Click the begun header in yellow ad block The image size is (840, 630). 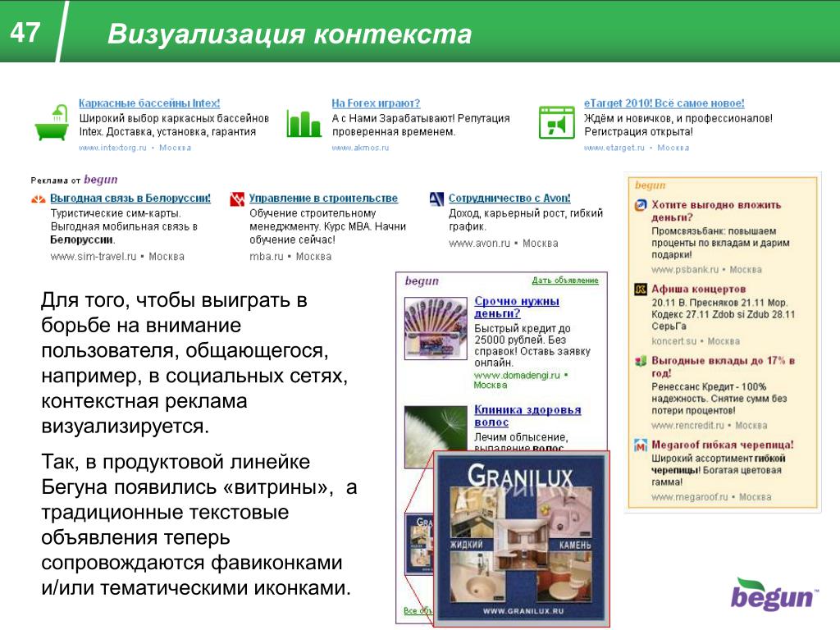point(651,185)
